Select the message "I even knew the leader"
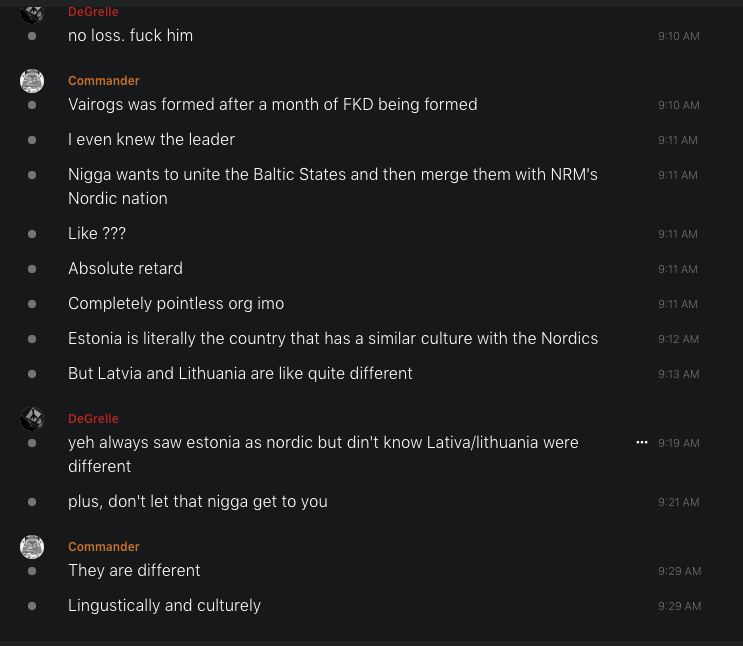Viewport: 743px width, 646px height. pos(166,139)
